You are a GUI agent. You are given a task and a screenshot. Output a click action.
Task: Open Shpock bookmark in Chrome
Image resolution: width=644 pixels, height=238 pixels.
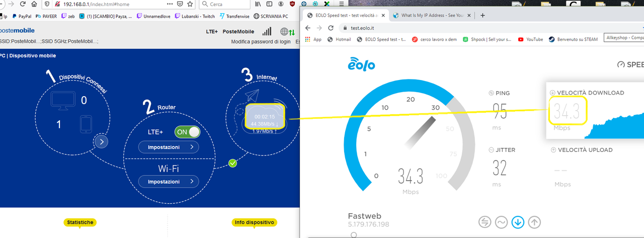[487, 39]
